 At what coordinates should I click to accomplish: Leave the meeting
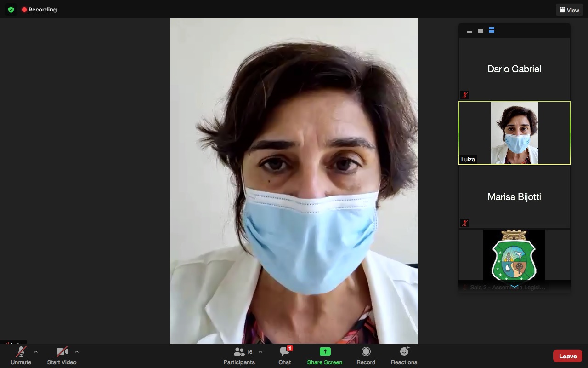pyautogui.click(x=568, y=356)
